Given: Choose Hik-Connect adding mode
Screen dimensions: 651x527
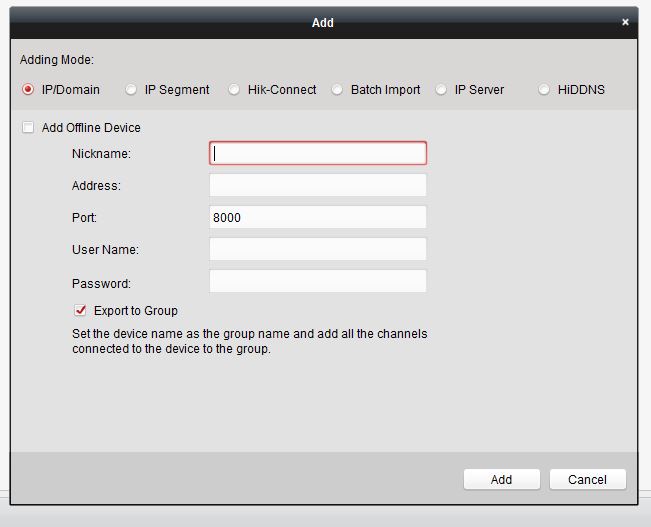Looking at the screenshot, I should coord(234,90).
